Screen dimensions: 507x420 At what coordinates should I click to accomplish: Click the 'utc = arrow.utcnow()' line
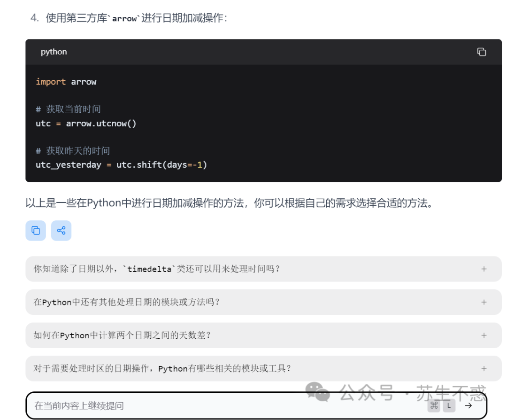pos(86,124)
